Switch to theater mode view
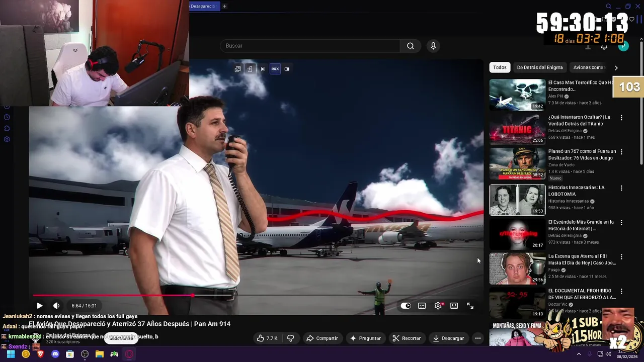644x362 pixels. [454, 306]
